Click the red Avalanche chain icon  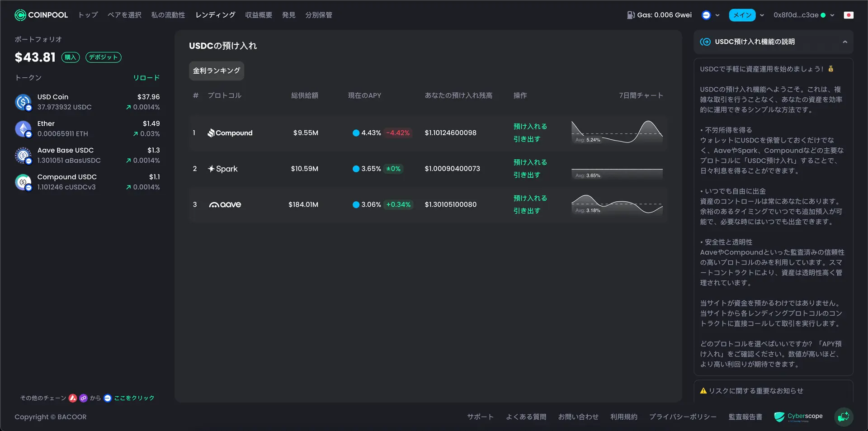pos(73,398)
